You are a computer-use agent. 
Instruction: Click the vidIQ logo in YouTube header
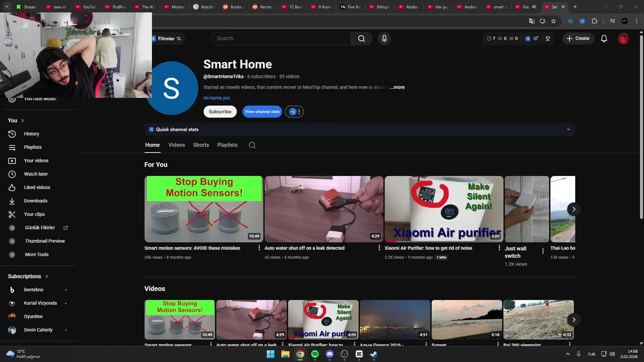tap(528, 38)
